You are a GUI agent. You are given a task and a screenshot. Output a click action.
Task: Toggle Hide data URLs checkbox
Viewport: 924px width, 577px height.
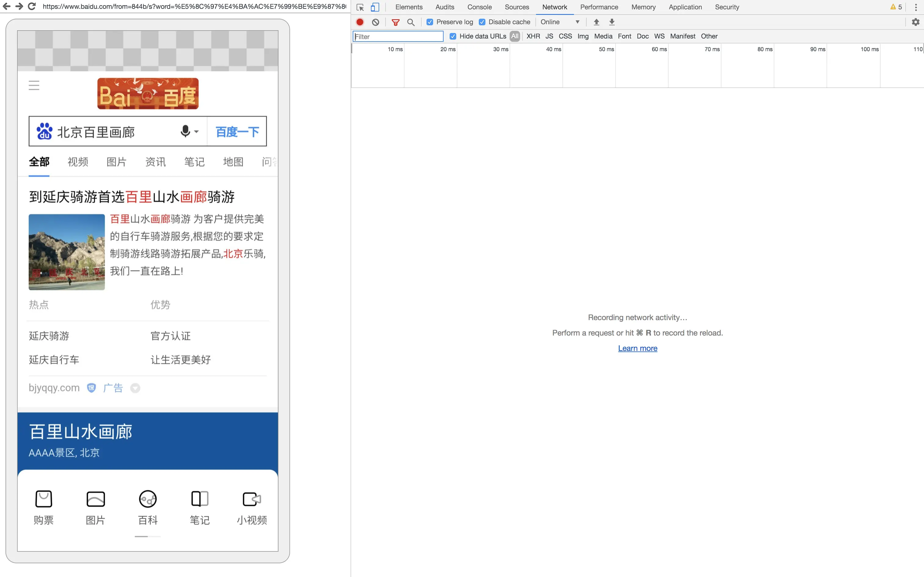click(x=453, y=36)
